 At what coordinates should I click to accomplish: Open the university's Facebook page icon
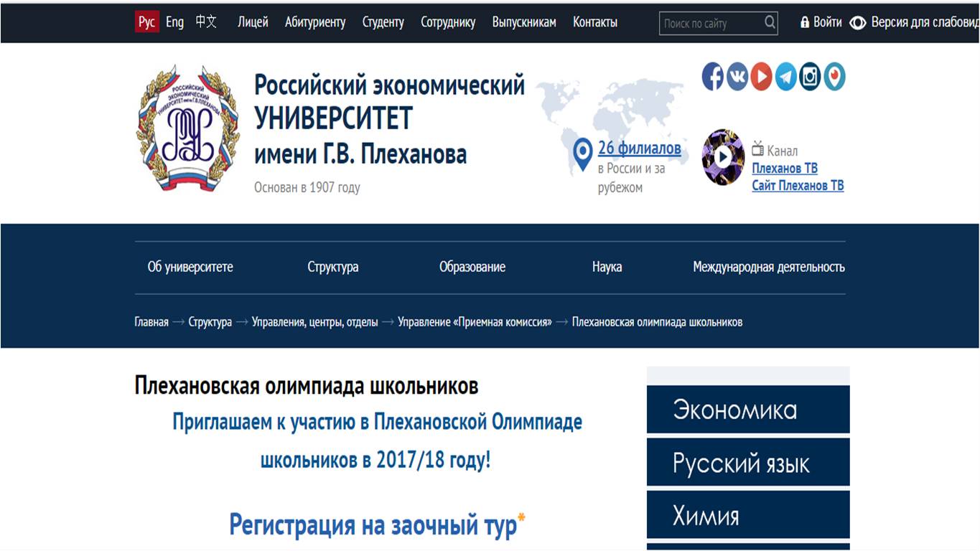coord(712,76)
